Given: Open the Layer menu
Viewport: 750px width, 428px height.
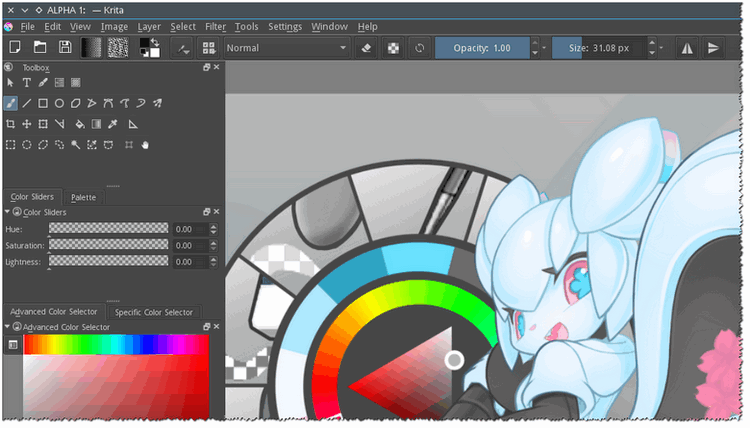Looking at the screenshot, I should (x=149, y=27).
